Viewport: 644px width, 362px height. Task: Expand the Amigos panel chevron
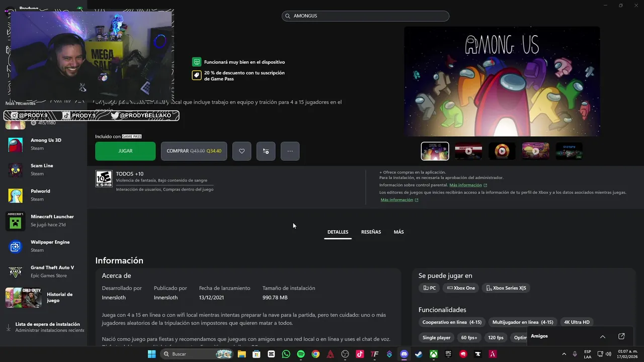(603, 336)
